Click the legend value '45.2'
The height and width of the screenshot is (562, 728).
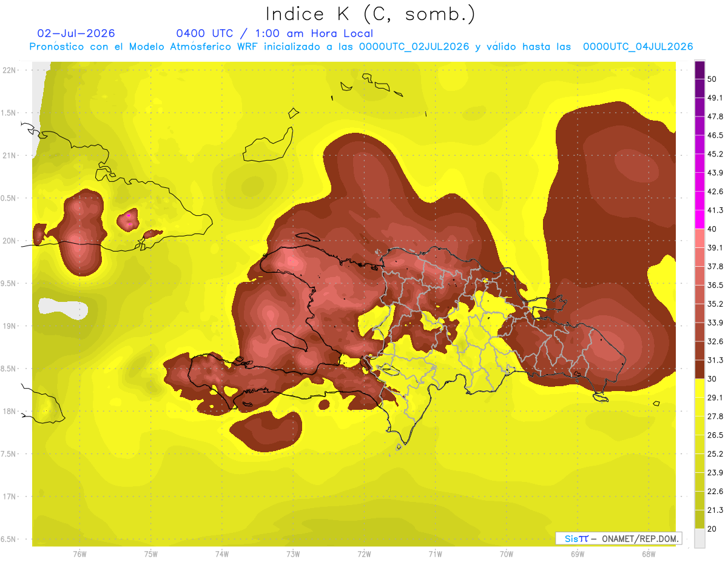point(715,154)
